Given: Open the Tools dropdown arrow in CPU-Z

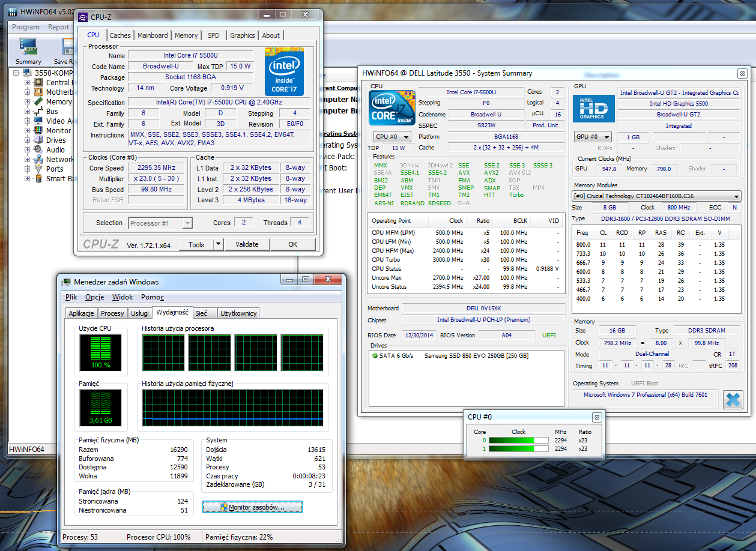Looking at the screenshot, I should coord(219,244).
